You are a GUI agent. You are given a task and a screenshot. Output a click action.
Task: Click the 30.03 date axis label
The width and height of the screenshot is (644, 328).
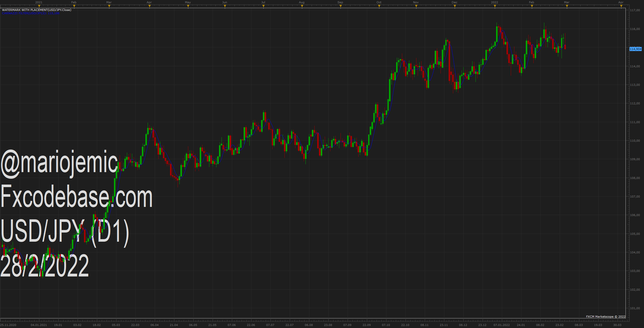[x=617, y=325]
